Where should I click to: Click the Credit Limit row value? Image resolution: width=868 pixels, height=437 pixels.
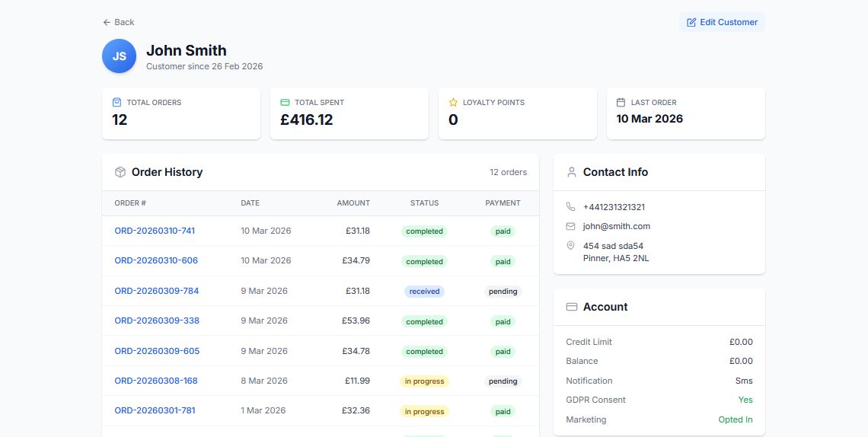(742, 342)
